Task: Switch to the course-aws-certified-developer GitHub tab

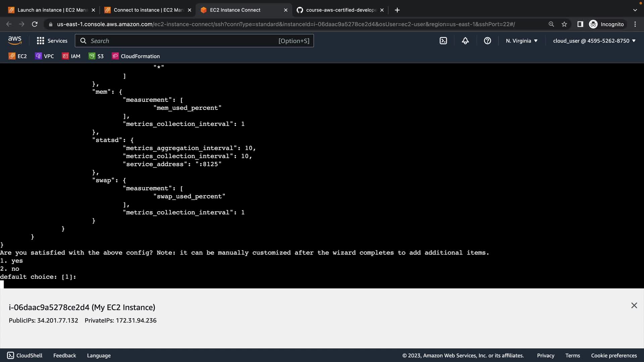Action: click(x=339, y=10)
